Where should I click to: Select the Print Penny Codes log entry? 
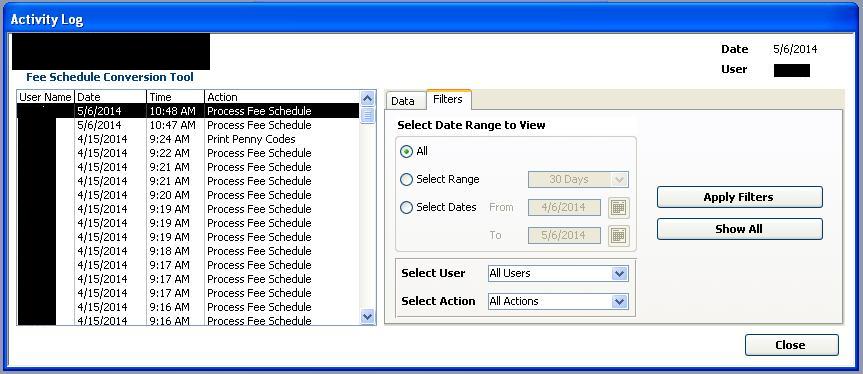189,139
